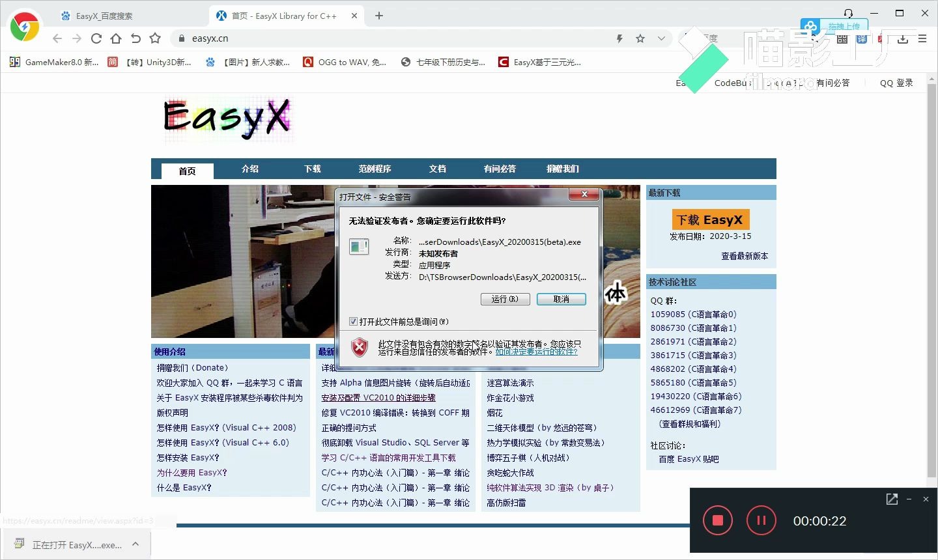This screenshot has width=938, height=560.
Task: Open 安装及配置 VC2010 的详细步骤 link
Action: tap(378, 398)
